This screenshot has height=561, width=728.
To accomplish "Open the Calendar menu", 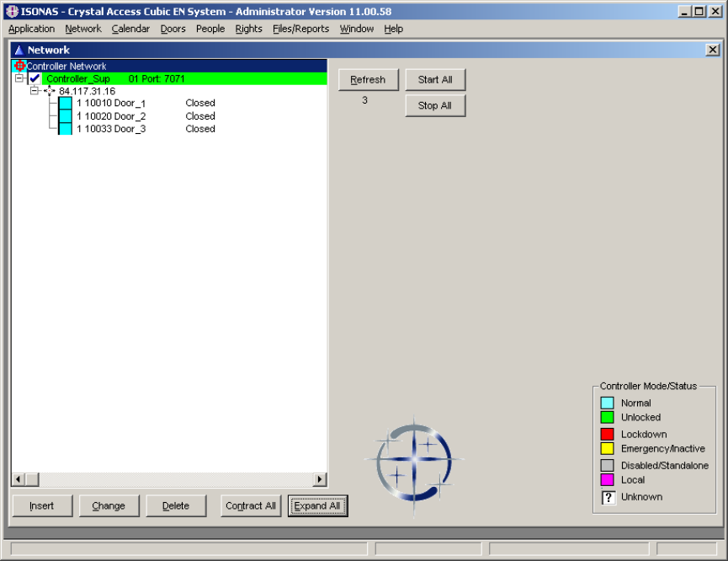I will coord(130,29).
